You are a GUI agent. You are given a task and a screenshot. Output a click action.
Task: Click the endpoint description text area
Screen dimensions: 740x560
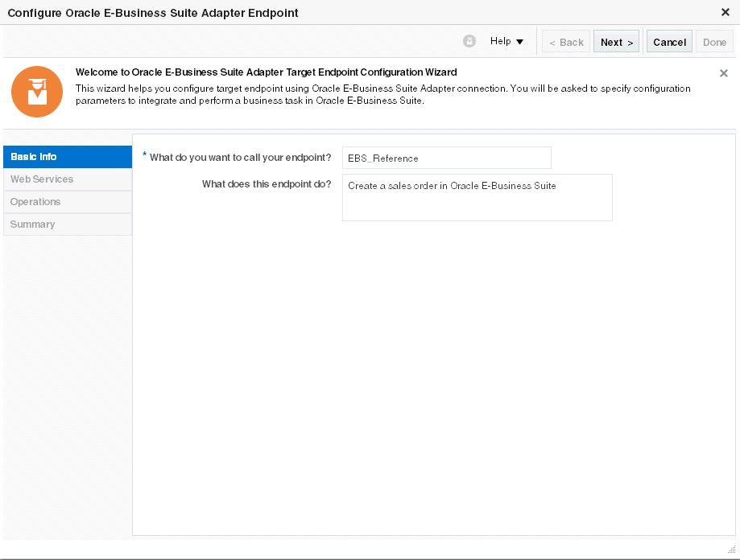coord(477,197)
